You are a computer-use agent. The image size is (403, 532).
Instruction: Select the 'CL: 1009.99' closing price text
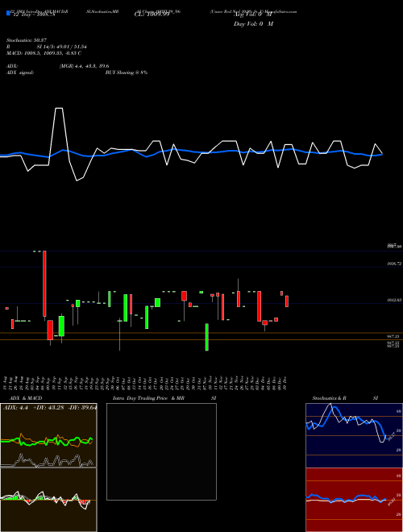pyautogui.click(x=152, y=15)
